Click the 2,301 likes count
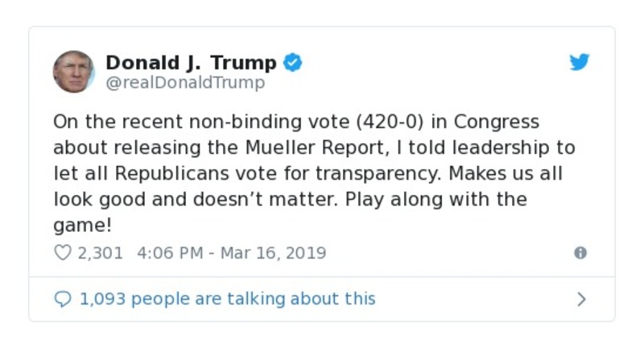This screenshot has height=348, width=644. (x=100, y=253)
